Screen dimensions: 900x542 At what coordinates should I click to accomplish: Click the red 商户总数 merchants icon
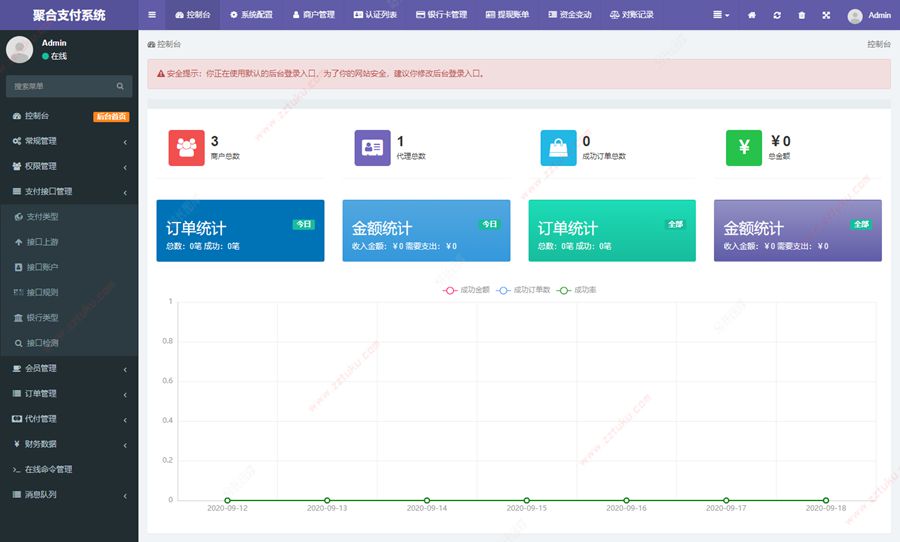tap(186, 148)
